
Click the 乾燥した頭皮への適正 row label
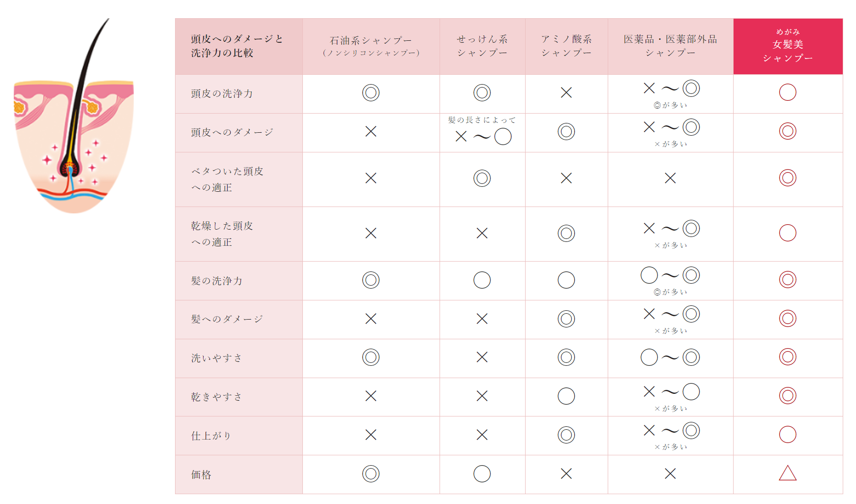[222, 234]
